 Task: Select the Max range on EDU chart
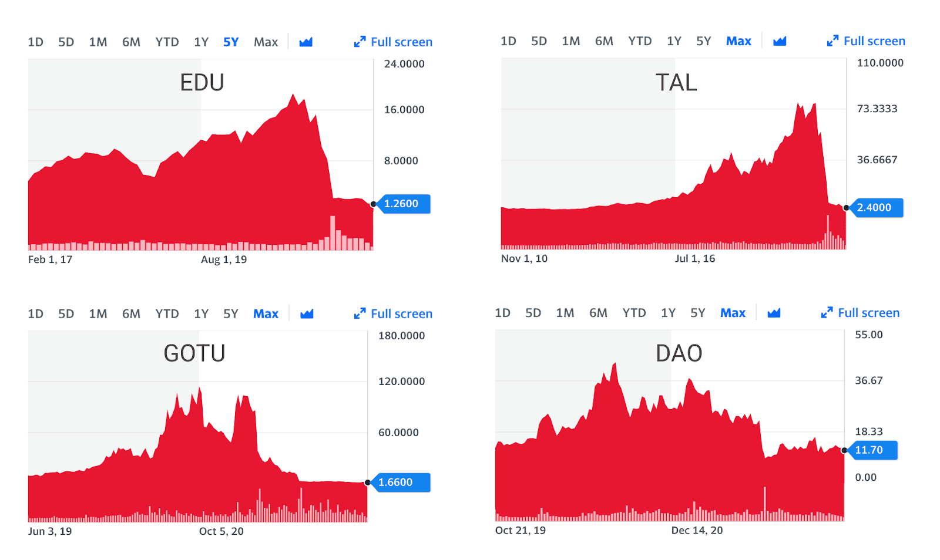[x=266, y=42]
